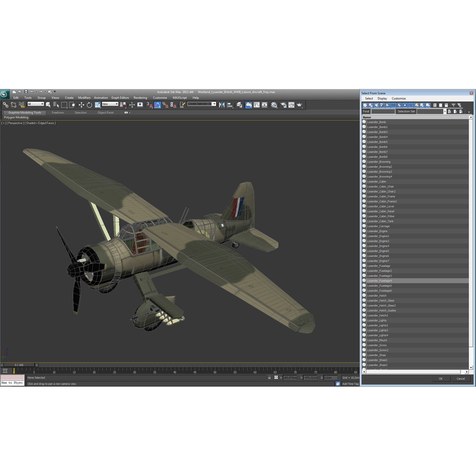Open the 3ds Max application menu logo
The image size is (476, 476).
point(4,94)
